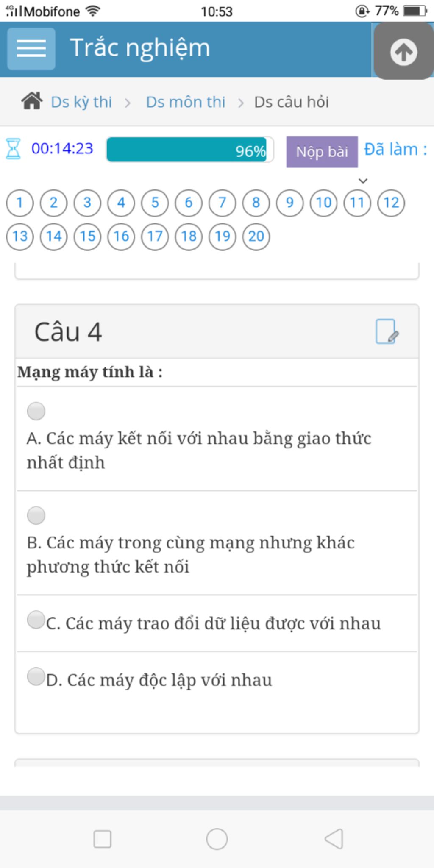The height and width of the screenshot is (868, 434).
Task: Jump to question 7
Action: (223, 203)
